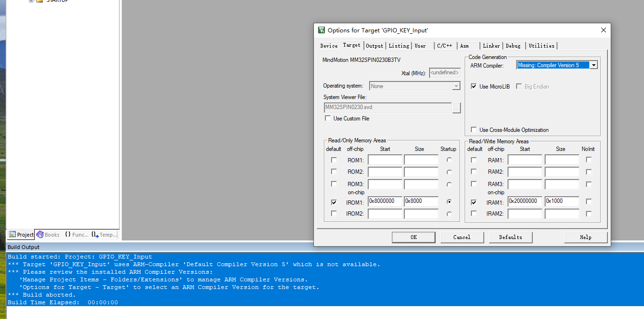
Task: Close the Options for Target dialog
Action: point(604,30)
